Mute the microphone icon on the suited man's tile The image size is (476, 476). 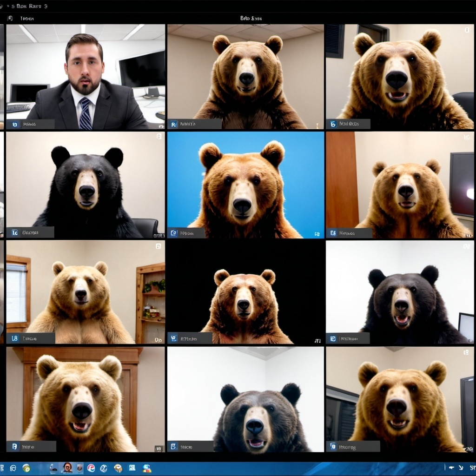click(x=14, y=124)
